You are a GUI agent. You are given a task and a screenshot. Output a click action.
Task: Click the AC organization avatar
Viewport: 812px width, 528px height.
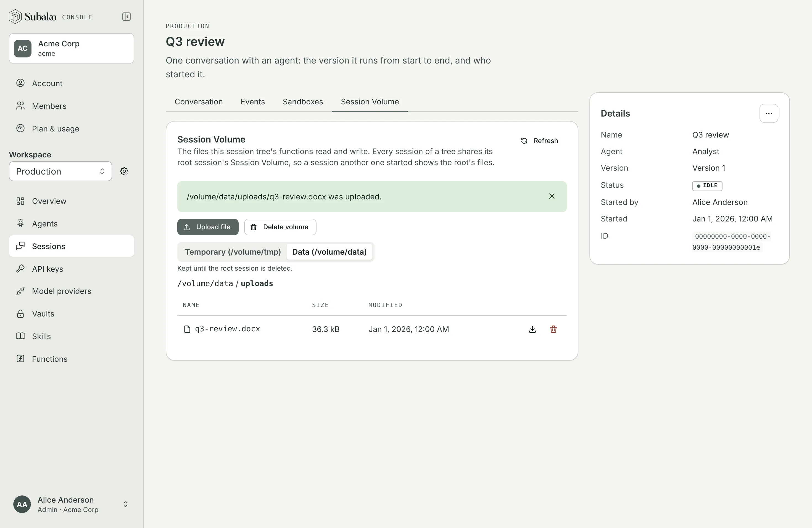pyautogui.click(x=23, y=48)
